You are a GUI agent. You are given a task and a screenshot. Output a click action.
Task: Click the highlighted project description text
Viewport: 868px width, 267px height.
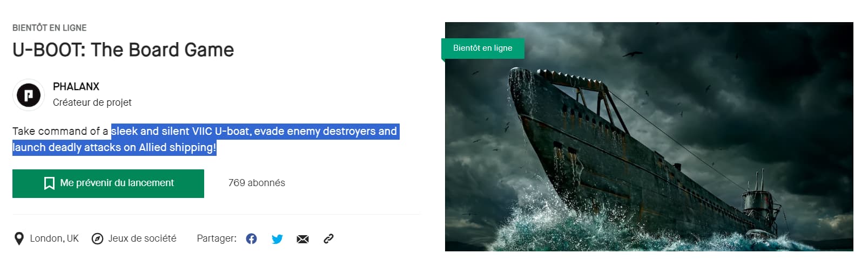point(206,139)
